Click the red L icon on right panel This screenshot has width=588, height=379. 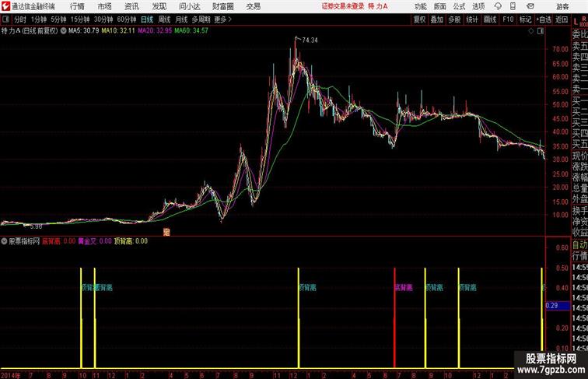point(576,22)
